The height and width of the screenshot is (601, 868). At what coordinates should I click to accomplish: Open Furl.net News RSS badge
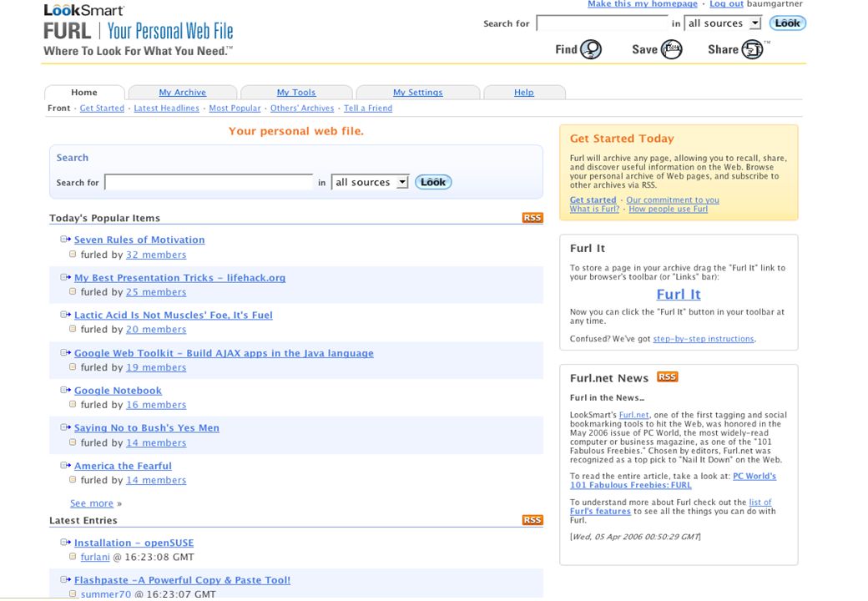(667, 376)
